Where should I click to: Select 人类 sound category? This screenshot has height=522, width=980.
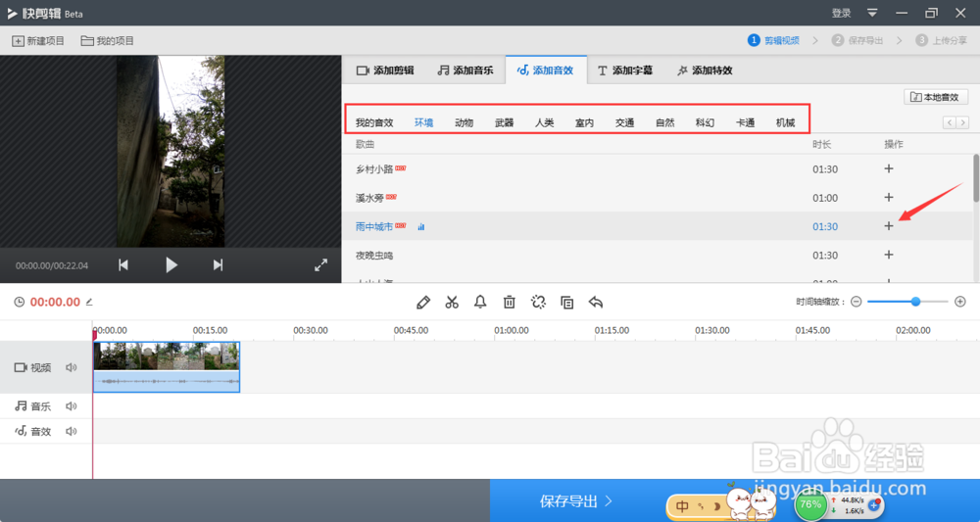point(544,123)
